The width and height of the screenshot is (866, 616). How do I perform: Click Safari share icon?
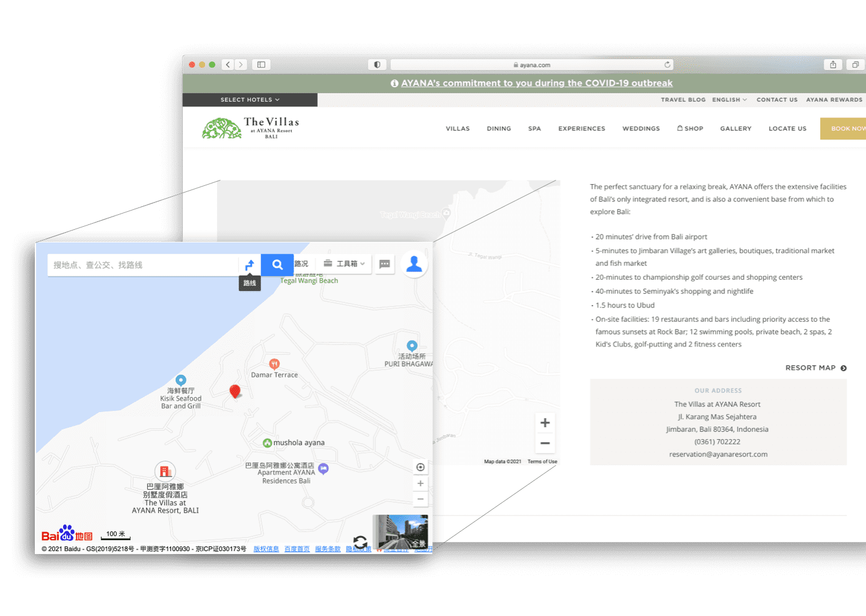pyautogui.click(x=833, y=65)
